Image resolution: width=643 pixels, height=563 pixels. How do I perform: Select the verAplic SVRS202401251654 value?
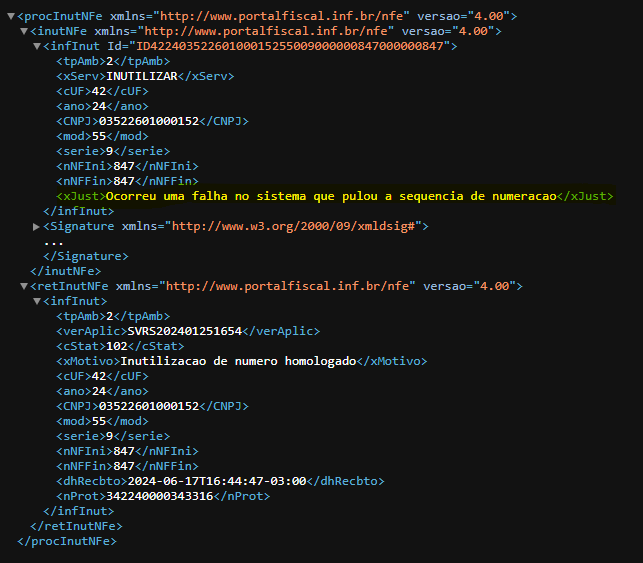point(185,331)
